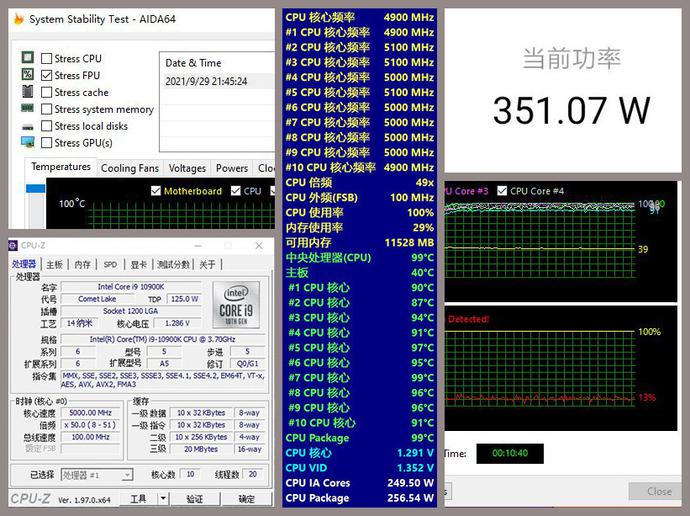Screen dimensions: 690x516
Task: Enable the Stress local disks checkbox
Action: (46, 126)
